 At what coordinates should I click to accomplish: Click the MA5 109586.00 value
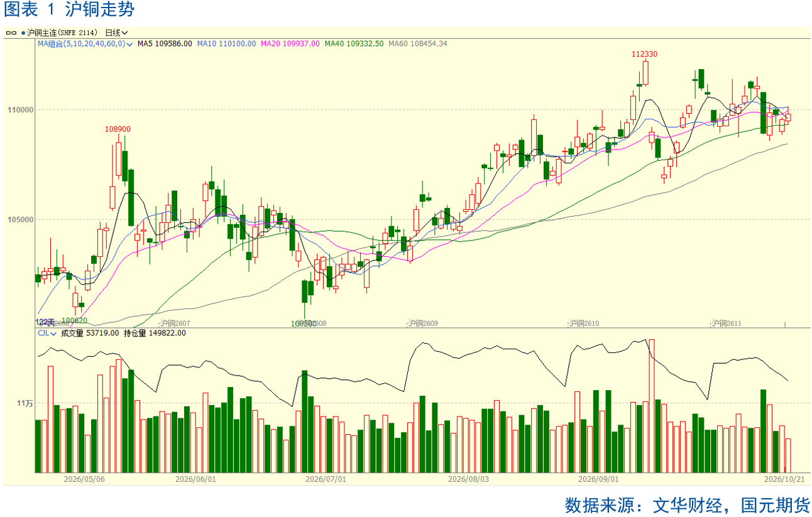coord(165,44)
